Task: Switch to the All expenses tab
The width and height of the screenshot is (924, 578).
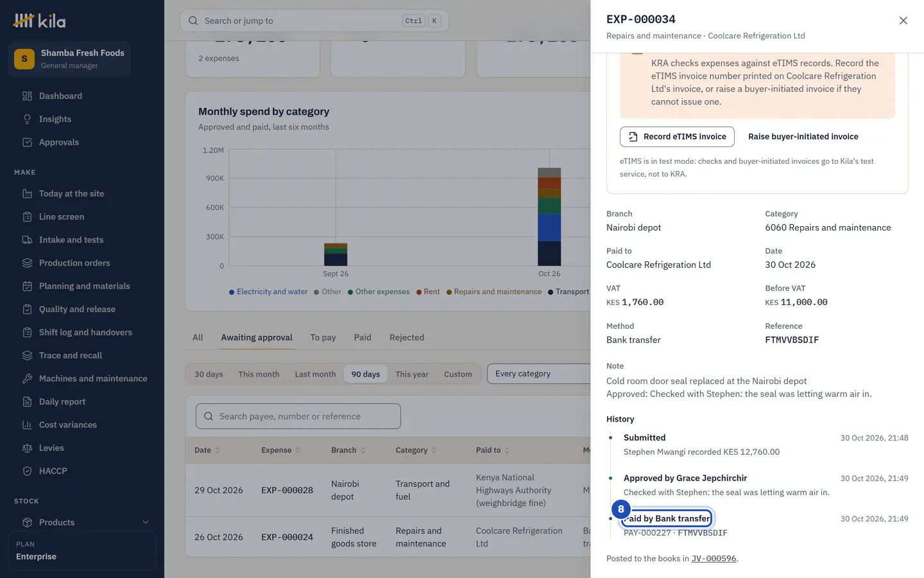Action: click(x=198, y=338)
